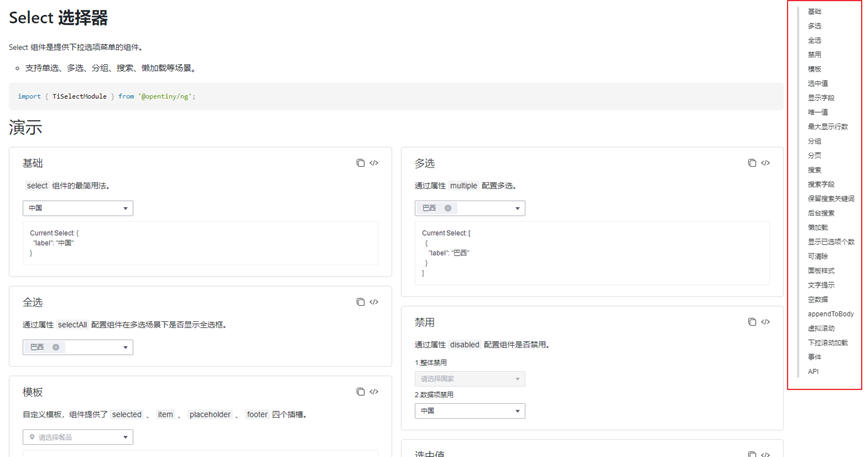This screenshot has width=865, height=457.
Task: Click the 演示 heading
Action: tap(25, 127)
